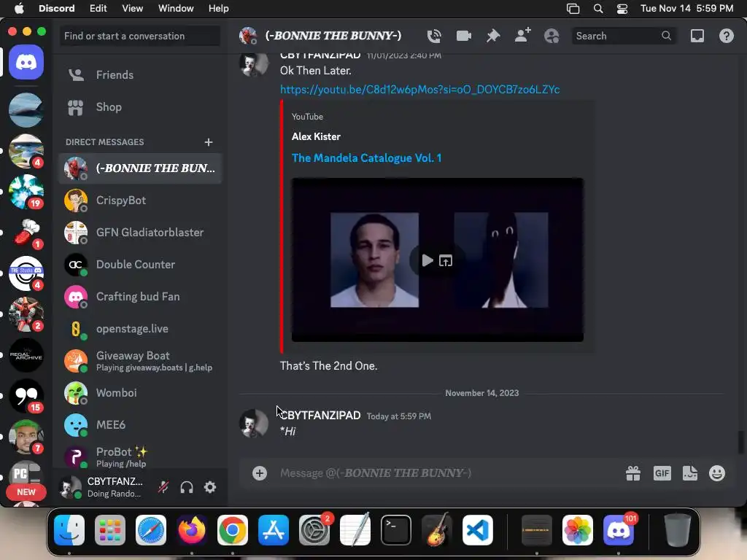Screen dimensions: 747x560
Task: Open the youtu.be link
Action: (419, 90)
